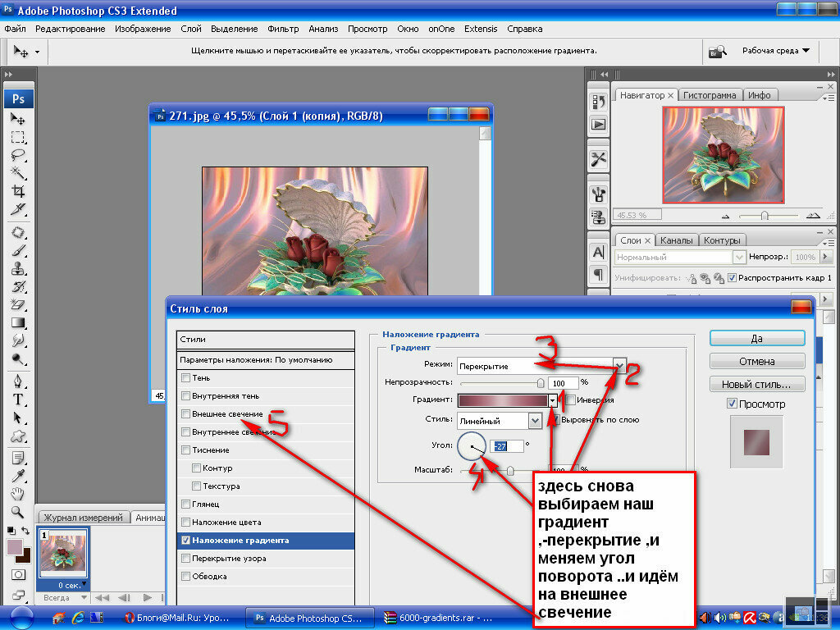
Task: Open the Нормальный blend mode dropdown in Layers
Action: (680, 257)
